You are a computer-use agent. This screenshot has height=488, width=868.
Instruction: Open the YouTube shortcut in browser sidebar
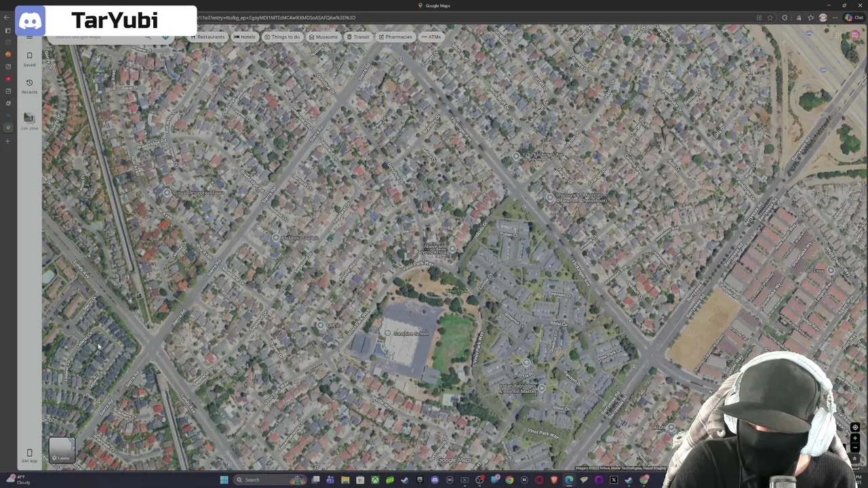(x=8, y=79)
